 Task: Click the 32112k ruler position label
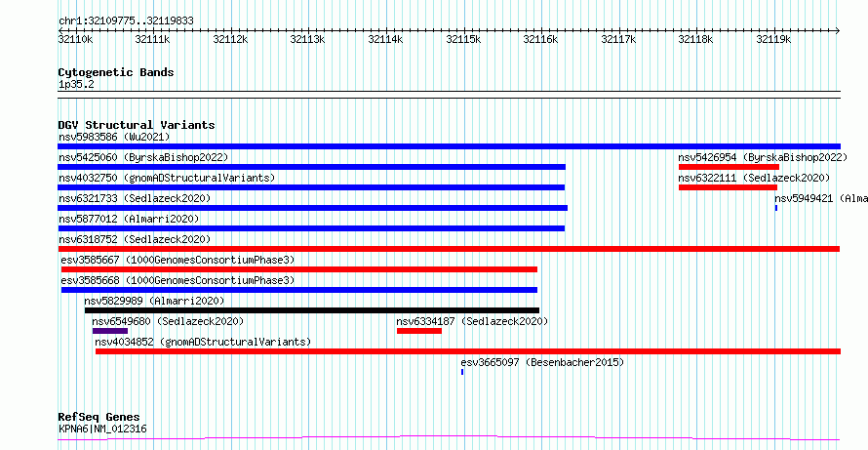tap(230, 39)
